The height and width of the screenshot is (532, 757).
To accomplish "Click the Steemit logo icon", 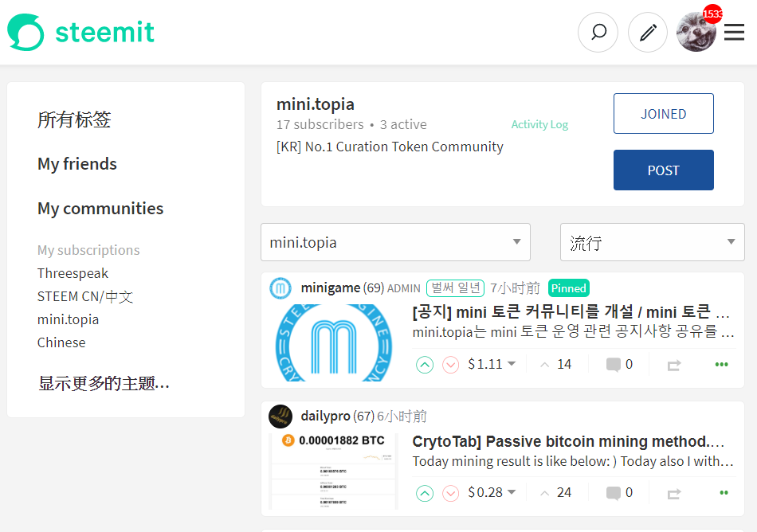I will click(x=25, y=32).
